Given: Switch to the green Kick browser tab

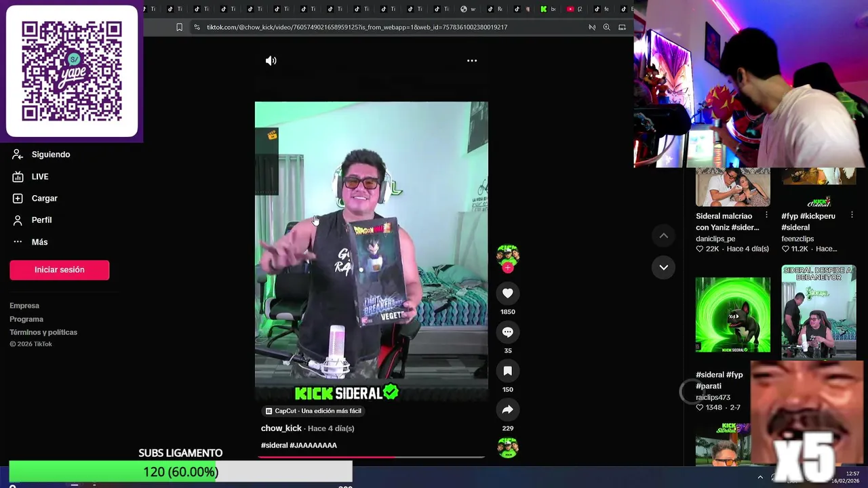Looking at the screenshot, I should [x=547, y=9].
